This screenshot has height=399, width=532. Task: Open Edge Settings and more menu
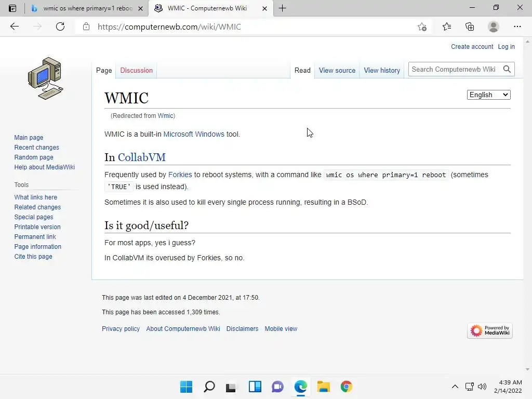point(517,26)
